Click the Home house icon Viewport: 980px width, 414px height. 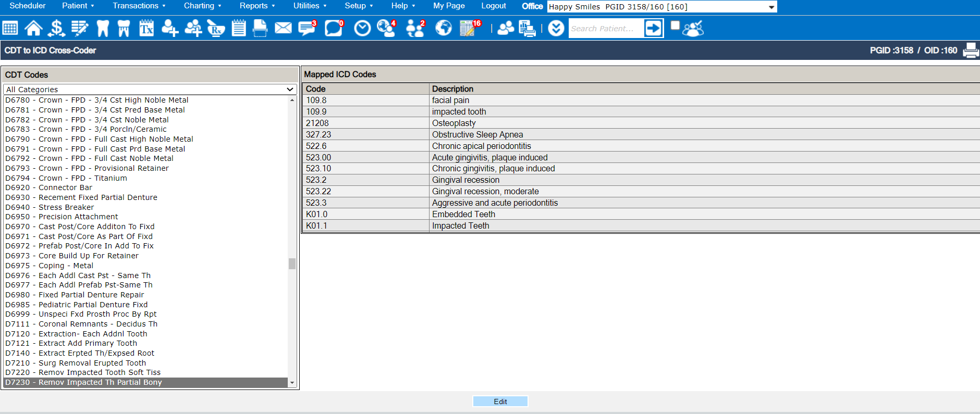[x=33, y=28]
